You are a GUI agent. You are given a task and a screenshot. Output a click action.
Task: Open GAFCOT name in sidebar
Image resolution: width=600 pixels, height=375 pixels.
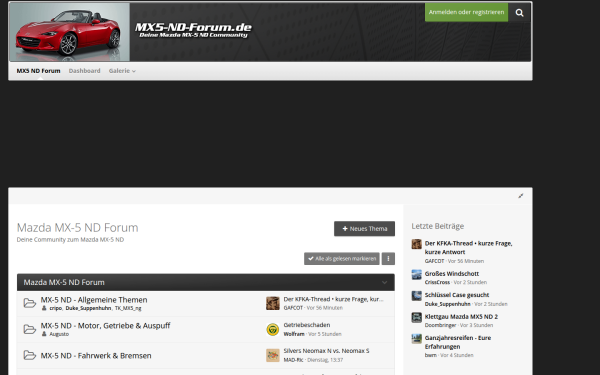434,261
